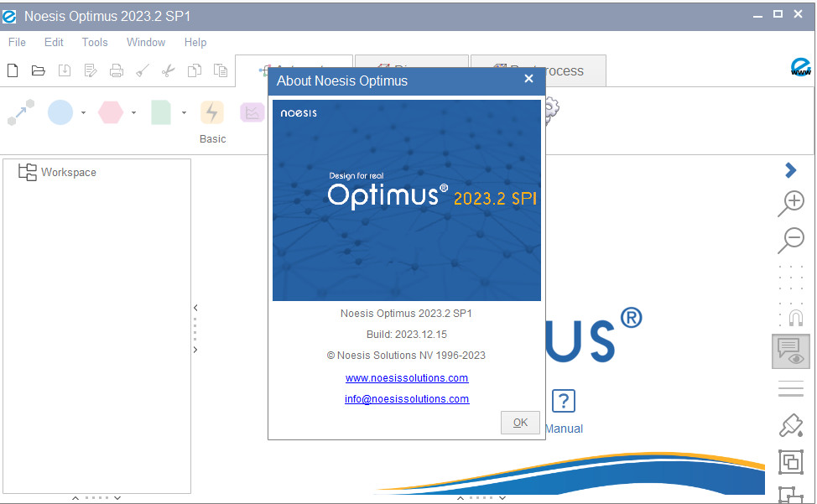Maximize the Noesis Optimus window

pyautogui.click(x=778, y=14)
